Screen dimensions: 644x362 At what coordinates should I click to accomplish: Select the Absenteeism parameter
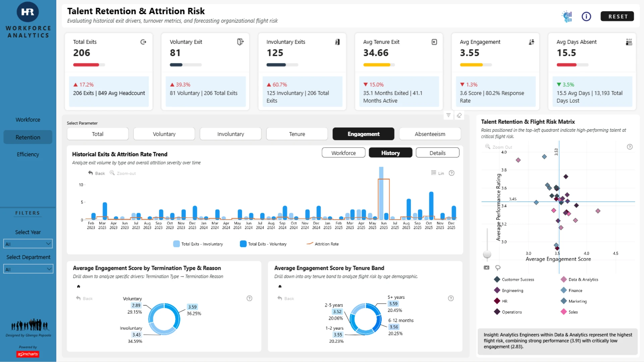[x=430, y=134]
